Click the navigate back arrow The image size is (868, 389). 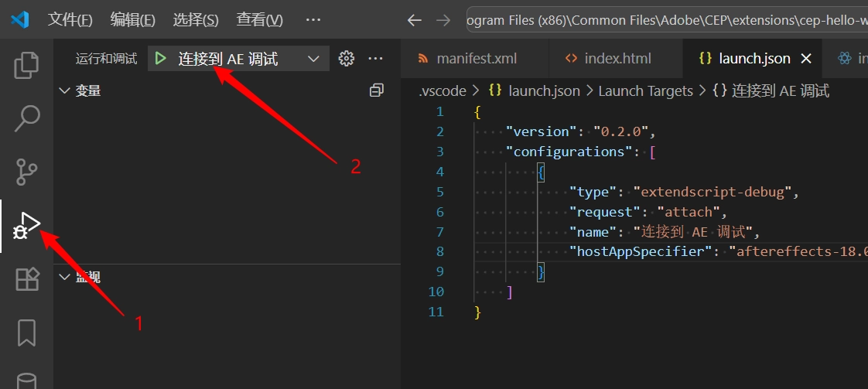tap(415, 20)
